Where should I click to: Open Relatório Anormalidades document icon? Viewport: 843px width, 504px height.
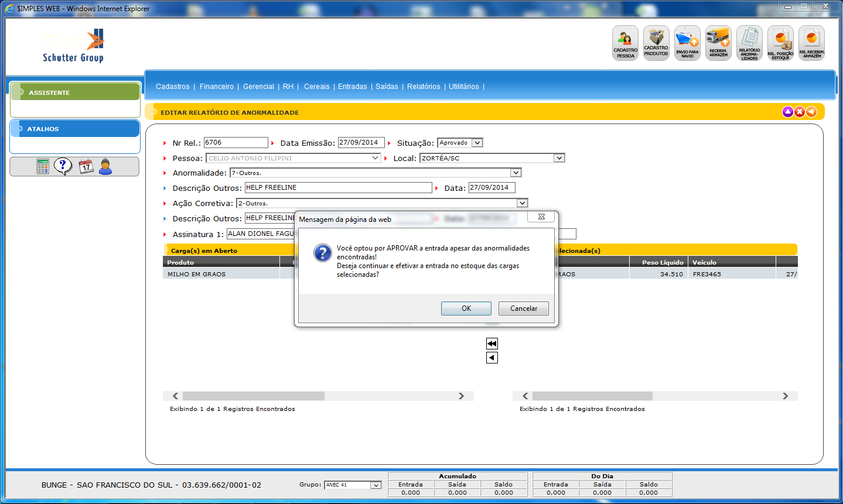pos(749,43)
